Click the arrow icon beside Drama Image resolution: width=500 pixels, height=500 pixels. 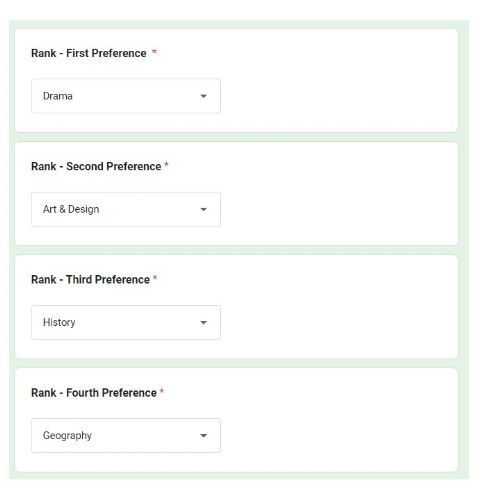point(203,96)
